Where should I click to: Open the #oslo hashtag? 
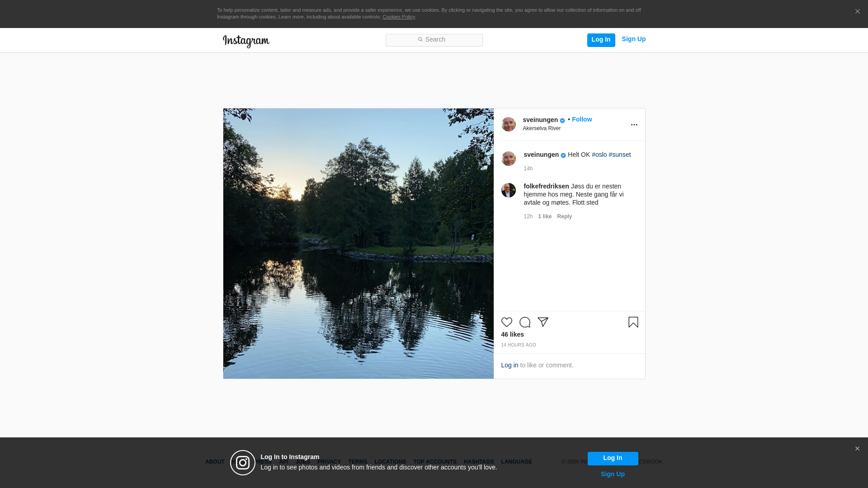click(599, 155)
